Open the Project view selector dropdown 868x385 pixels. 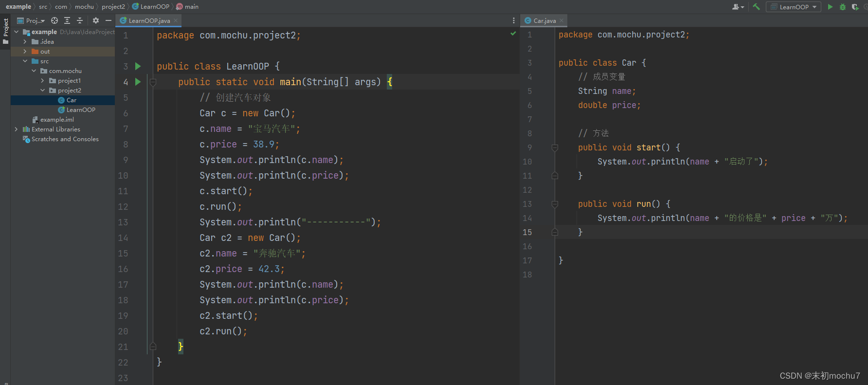31,20
